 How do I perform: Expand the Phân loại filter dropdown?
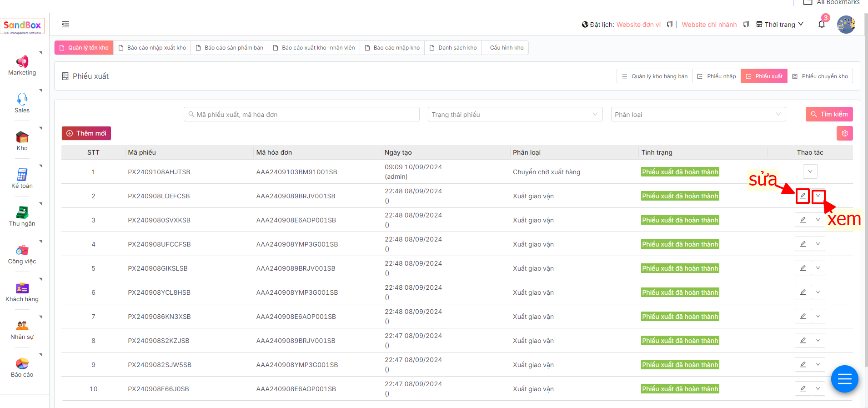(x=698, y=115)
